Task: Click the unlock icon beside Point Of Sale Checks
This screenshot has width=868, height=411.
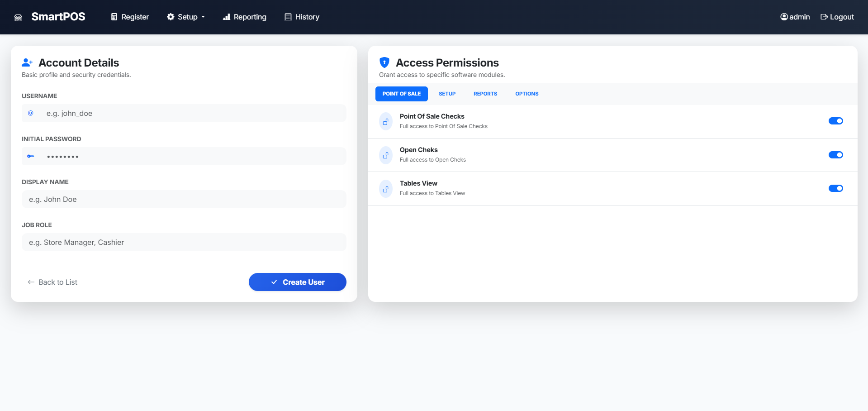Action: [x=385, y=121]
